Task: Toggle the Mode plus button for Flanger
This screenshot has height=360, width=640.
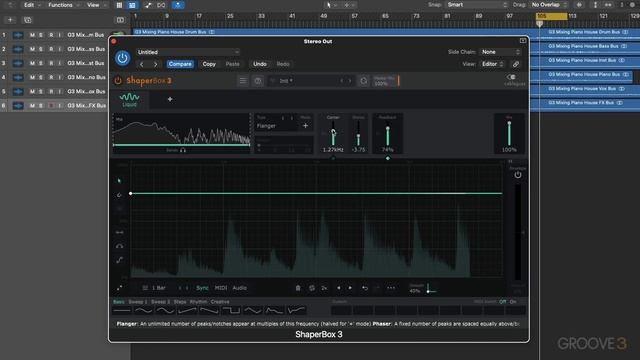Action: [x=305, y=126]
